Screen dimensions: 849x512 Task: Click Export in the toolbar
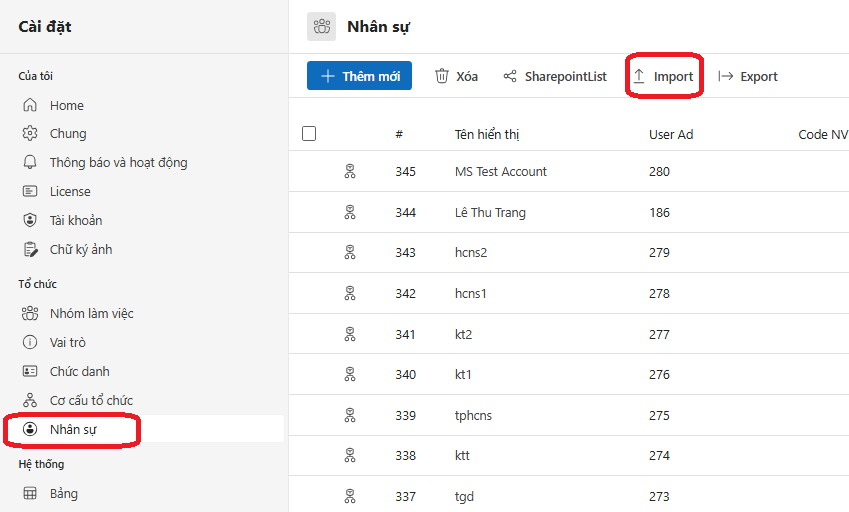click(748, 76)
